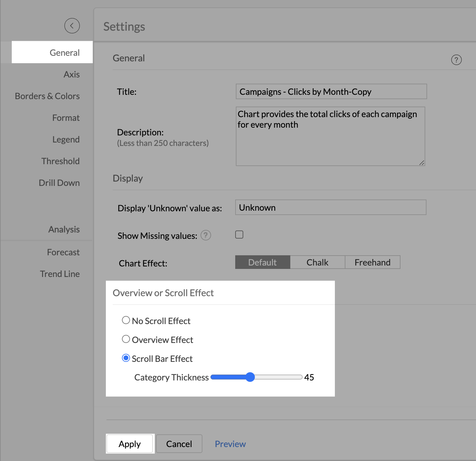Viewport: 476px width, 461px height.
Task: Open the Borders & Colors settings
Action: pyautogui.click(x=47, y=96)
